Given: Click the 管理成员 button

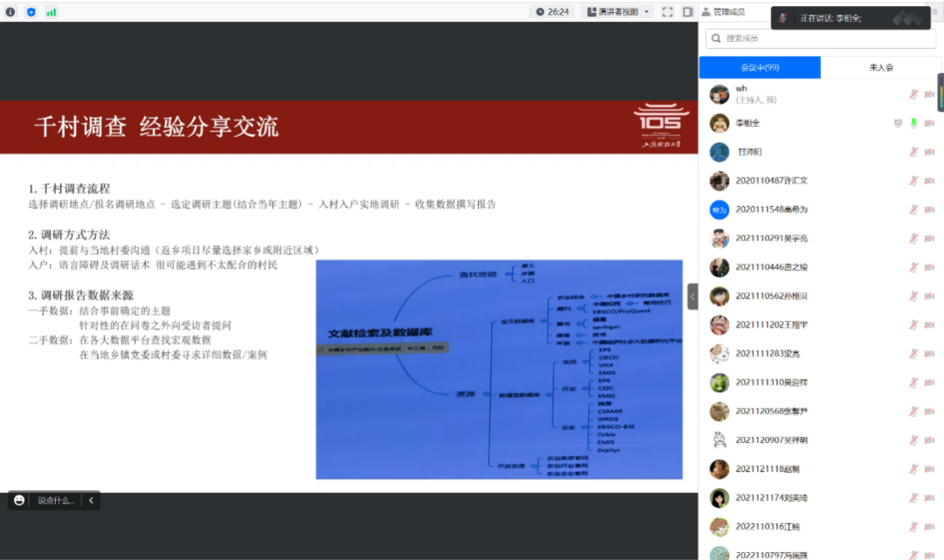Looking at the screenshot, I should coord(726,11).
